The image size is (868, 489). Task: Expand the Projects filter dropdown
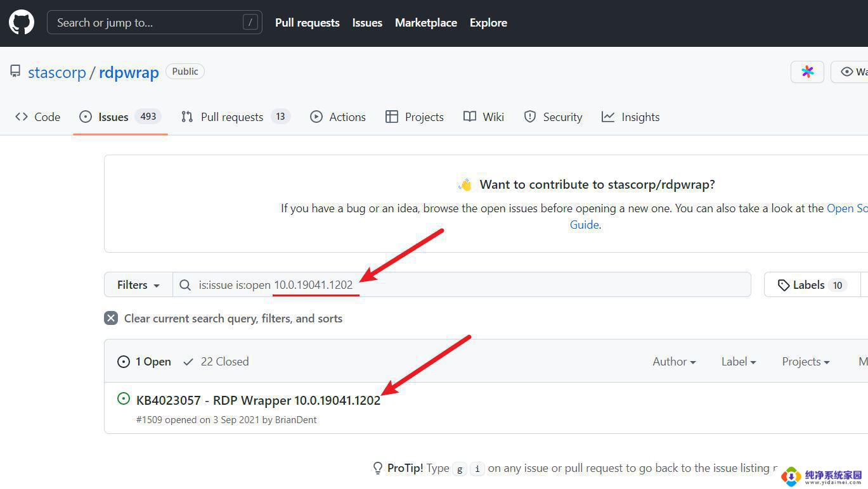point(806,362)
